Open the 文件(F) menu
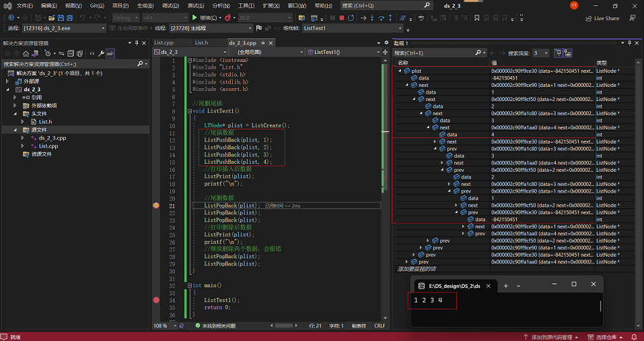Viewport: 644px width, 341px height. pyautogui.click(x=25, y=6)
